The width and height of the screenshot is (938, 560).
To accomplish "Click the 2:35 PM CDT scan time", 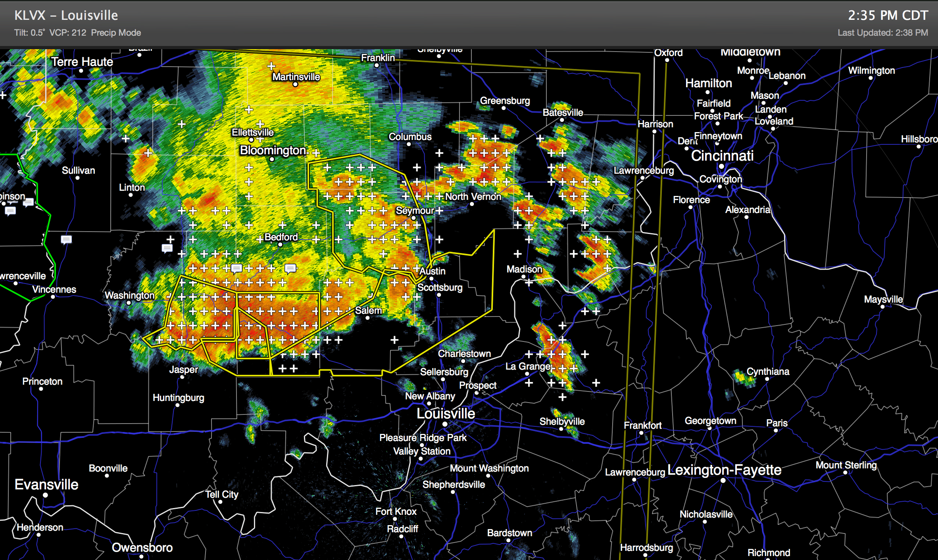I will pyautogui.click(x=888, y=15).
